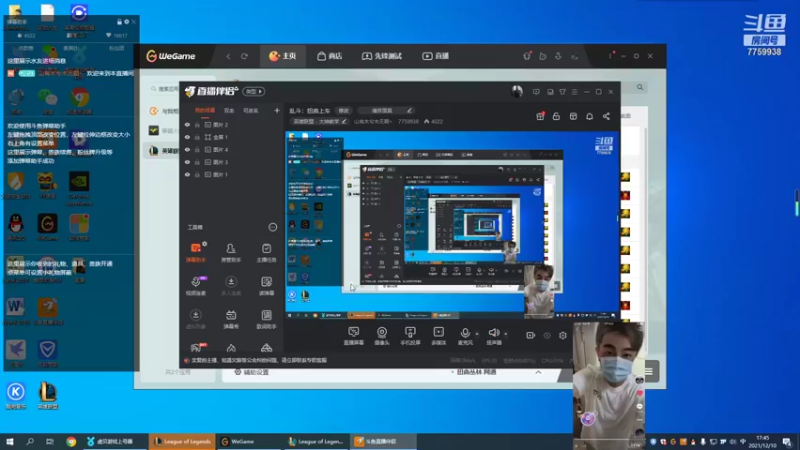Expand the speaker options arrow
Image resolution: width=800 pixels, height=450 pixels.
[506, 334]
